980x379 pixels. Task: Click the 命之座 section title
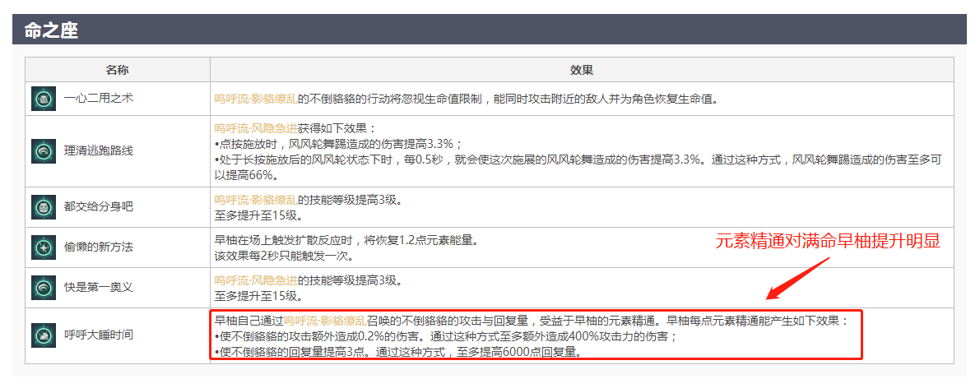click(51, 30)
